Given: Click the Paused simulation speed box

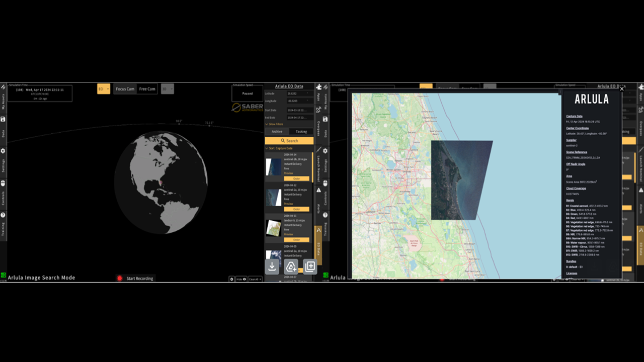Looking at the screenshot, I should [248, 94].
